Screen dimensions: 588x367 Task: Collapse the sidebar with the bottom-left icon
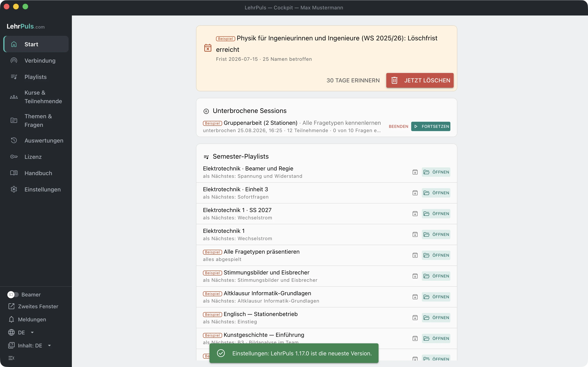point(11,358)
